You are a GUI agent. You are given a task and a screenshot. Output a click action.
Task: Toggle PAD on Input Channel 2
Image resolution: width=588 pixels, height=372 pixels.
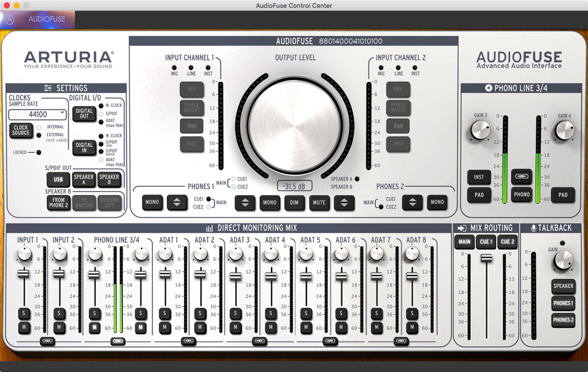click(398, 126)
